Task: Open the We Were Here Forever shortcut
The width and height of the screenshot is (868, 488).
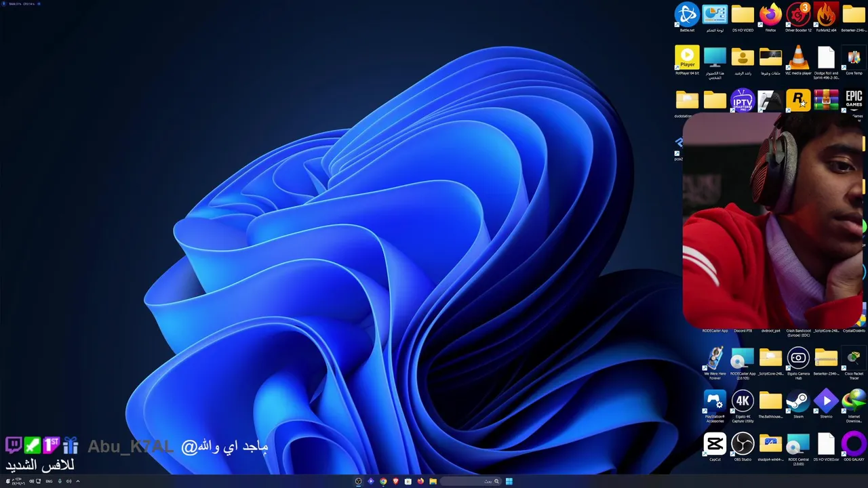Action: tap(715, 363)
